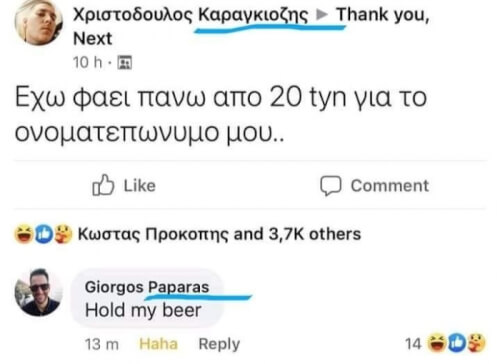Click the post audience members icon
This screenshot has width=500, height=364.
[125, 62]
